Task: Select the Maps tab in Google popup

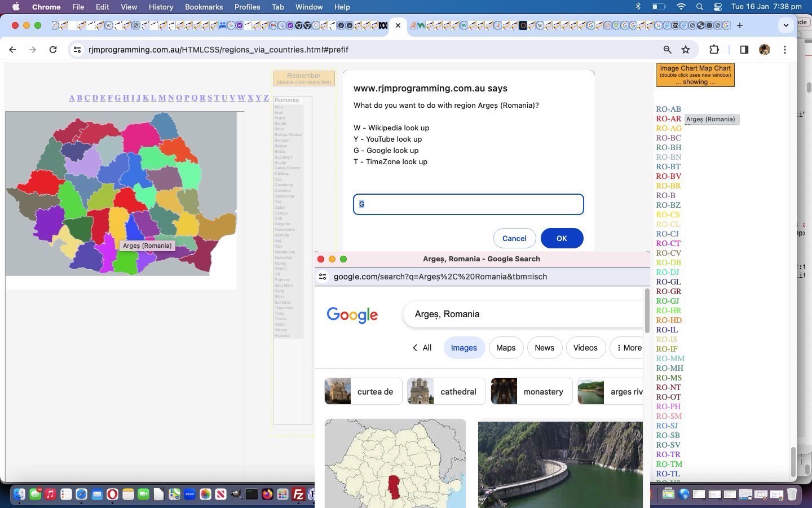Action: pos(506,348)
